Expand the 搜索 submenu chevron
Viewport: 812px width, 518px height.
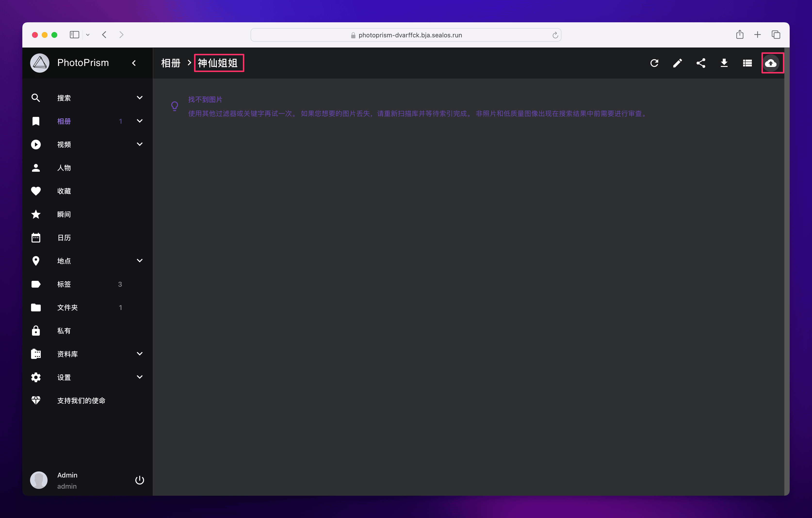(139, 98)
